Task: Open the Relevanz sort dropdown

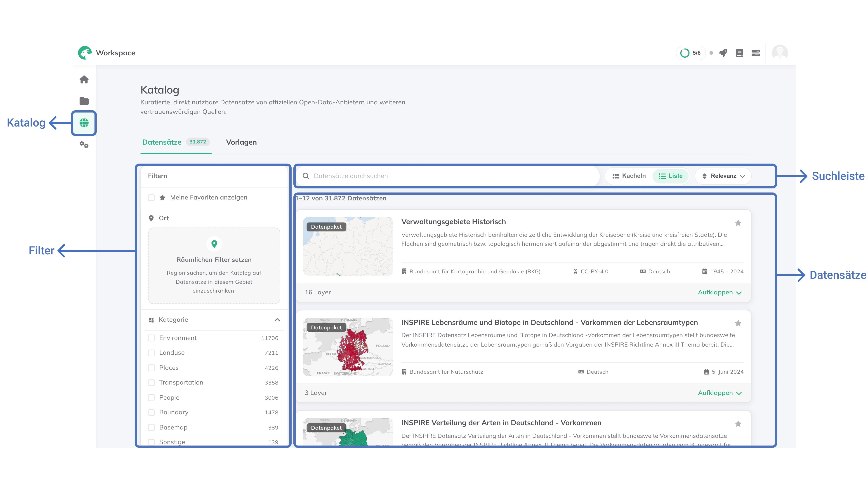Action: pos(723,176)
